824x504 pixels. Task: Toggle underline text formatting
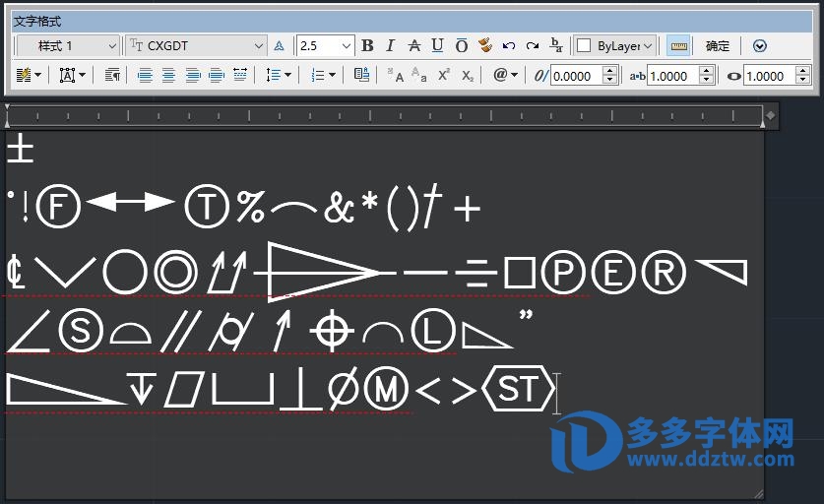(437, 45)
